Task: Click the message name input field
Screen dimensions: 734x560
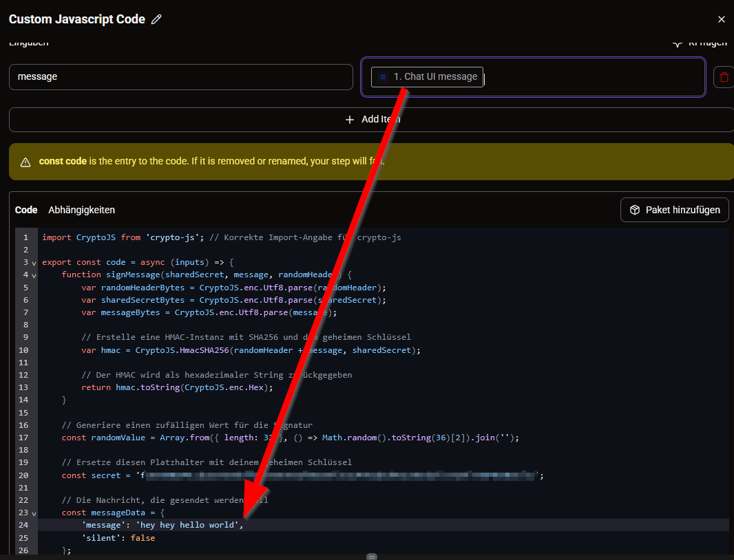Action: point(180,77)
